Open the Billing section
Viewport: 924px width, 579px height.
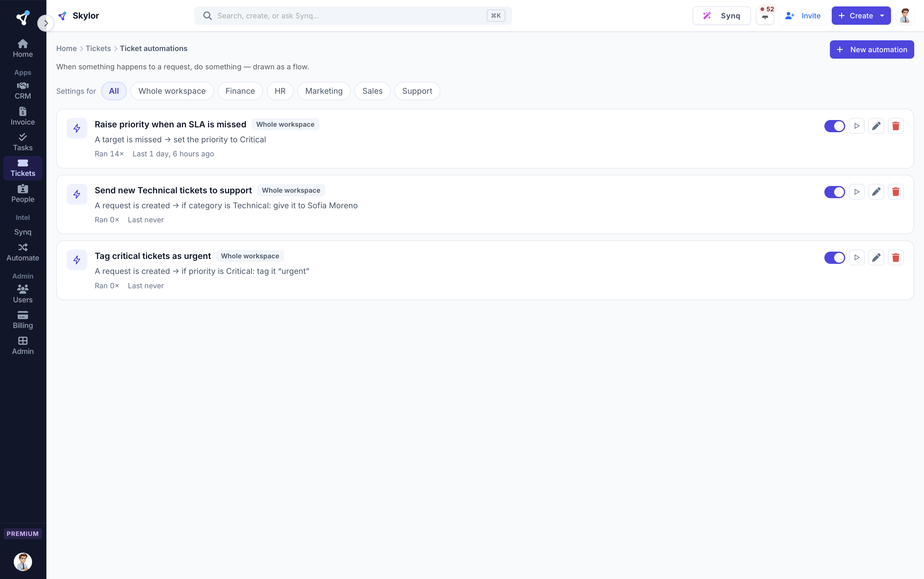click(23, 320)
